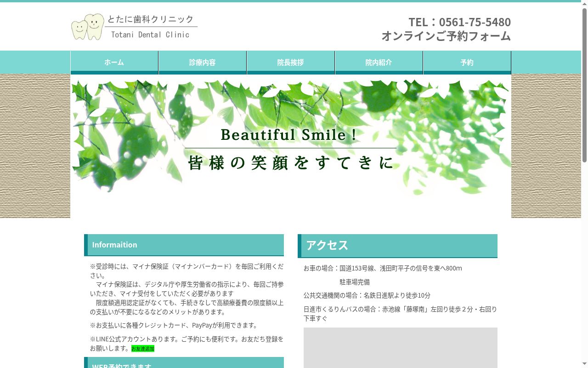Click the tooth mascot clinic logo

pyautogui.click(x=88, y=27)
